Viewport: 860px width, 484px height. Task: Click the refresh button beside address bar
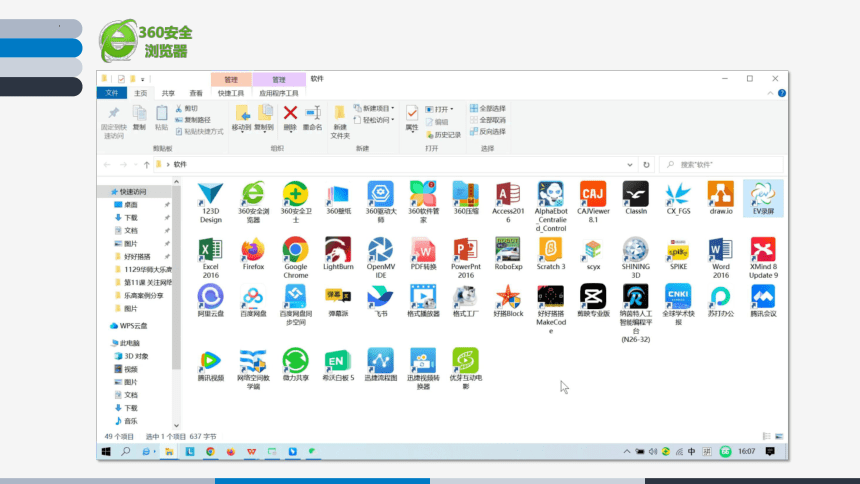[x=646, y=165]
